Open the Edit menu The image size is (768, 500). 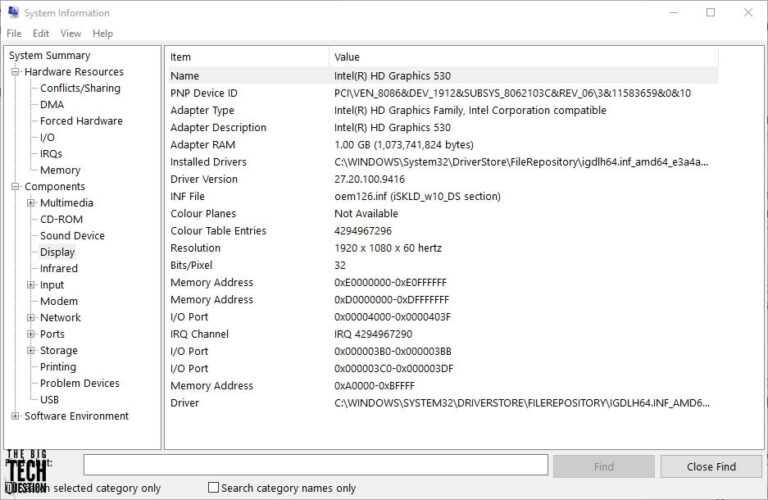point(41,33)
